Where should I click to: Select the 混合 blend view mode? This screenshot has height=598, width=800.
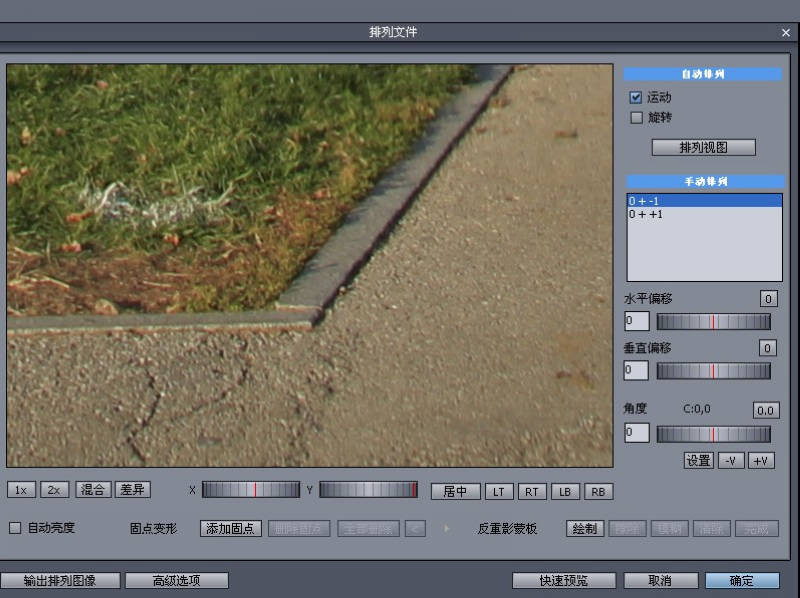(93, 490)
